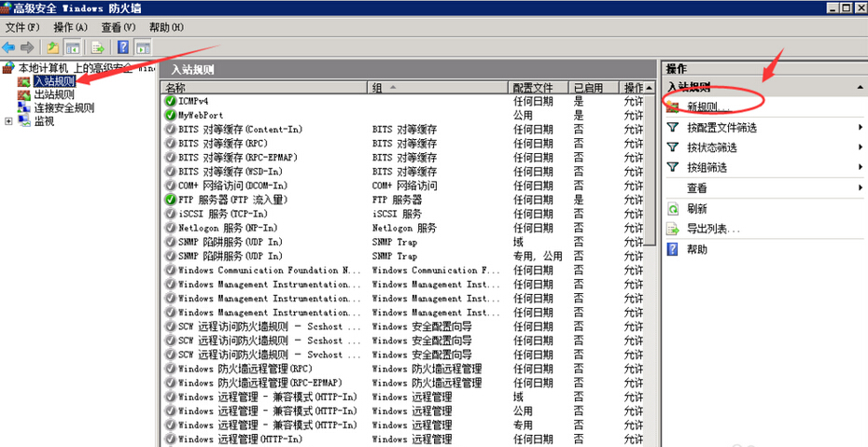
Task: Click the blue question mark help toolbar icon
Action: point(122,47)
